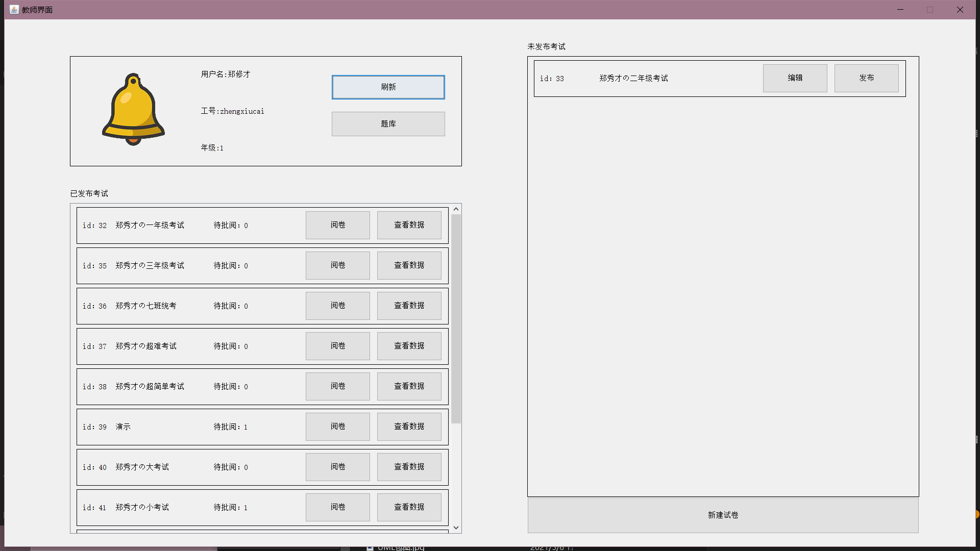Click scrollbar down arrow in published exams
This screenshot has width=980, height=551.
coord(456,528)
